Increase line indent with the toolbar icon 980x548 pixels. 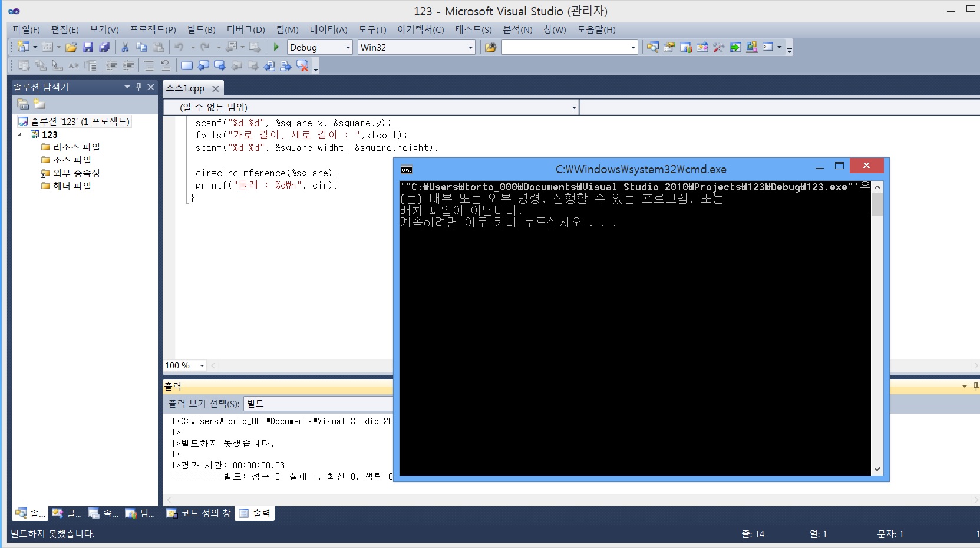(x=128, y=65)
